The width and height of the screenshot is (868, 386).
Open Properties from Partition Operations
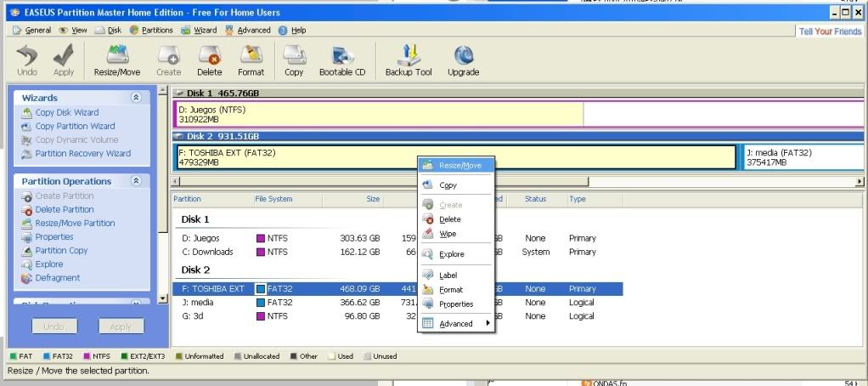click(x=54, y=237)
